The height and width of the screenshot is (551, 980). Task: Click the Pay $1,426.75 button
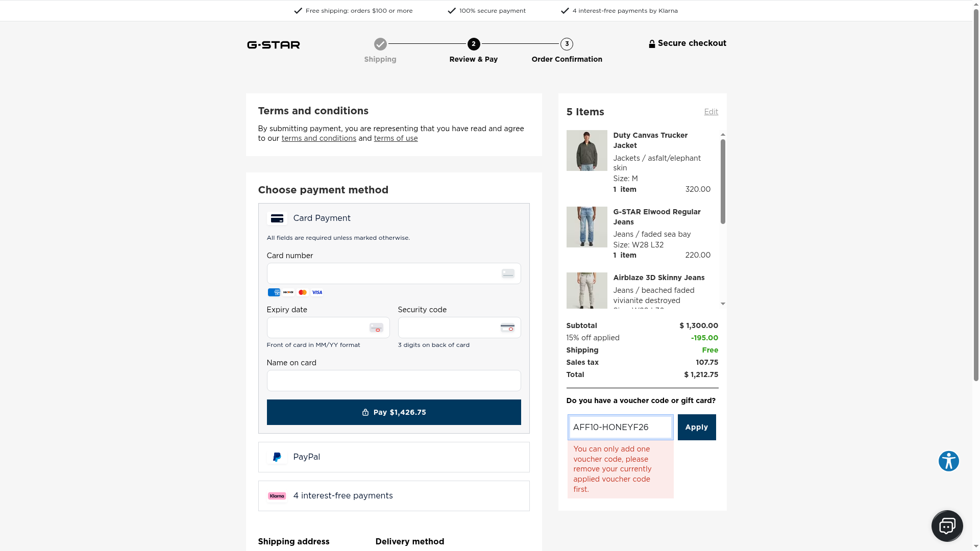[394, 412]
